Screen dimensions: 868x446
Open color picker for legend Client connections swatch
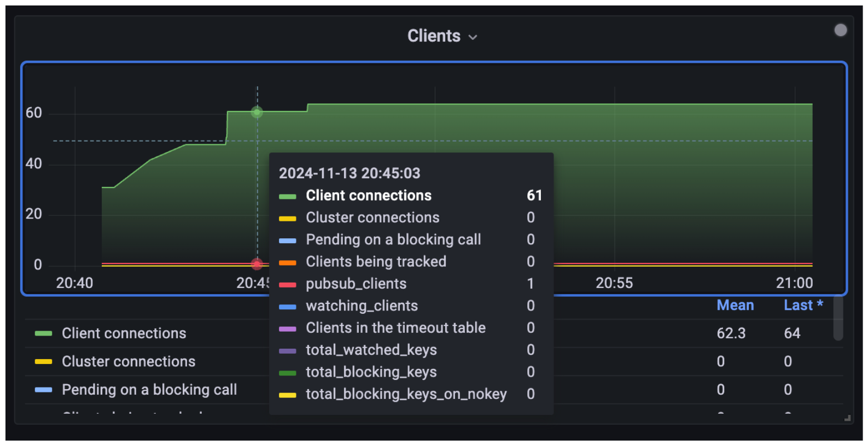tap(43, 333)
